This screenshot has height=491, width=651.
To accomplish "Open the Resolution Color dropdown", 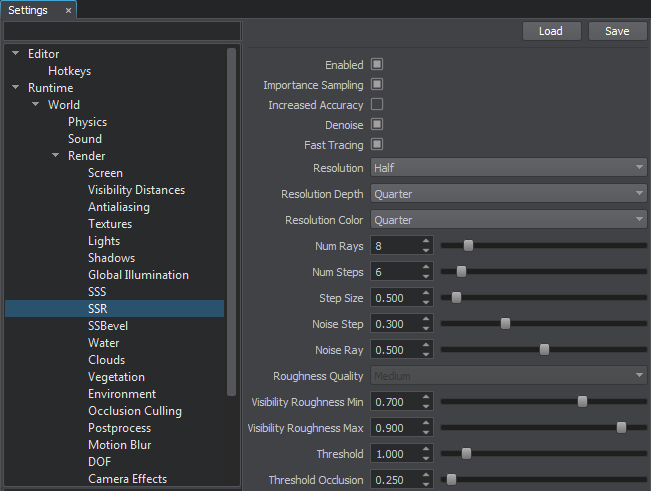I will [x=509, y=220].
